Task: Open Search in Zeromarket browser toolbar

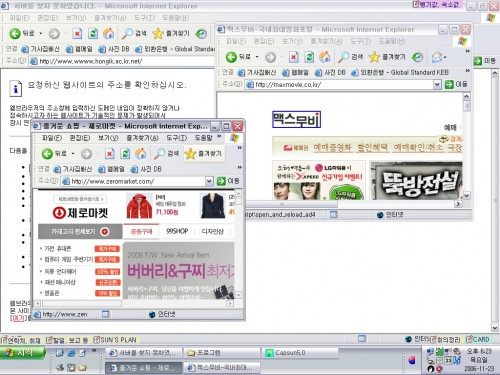Action: (166, 154)
